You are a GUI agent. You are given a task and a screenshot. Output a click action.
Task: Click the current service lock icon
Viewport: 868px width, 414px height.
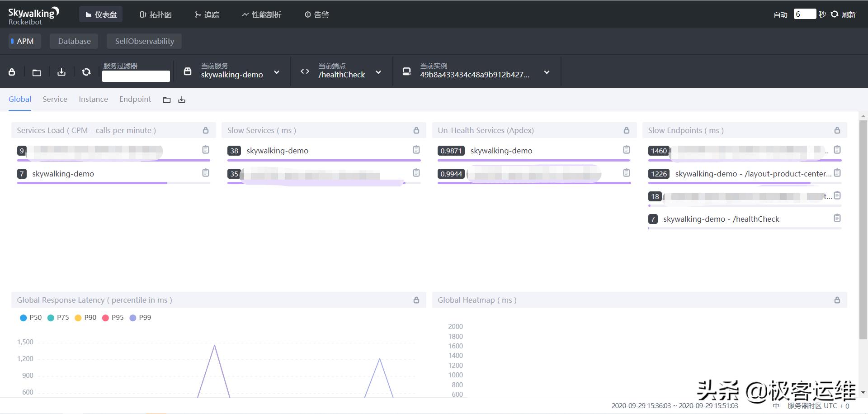pyautogui.click(x=188, y=71)
